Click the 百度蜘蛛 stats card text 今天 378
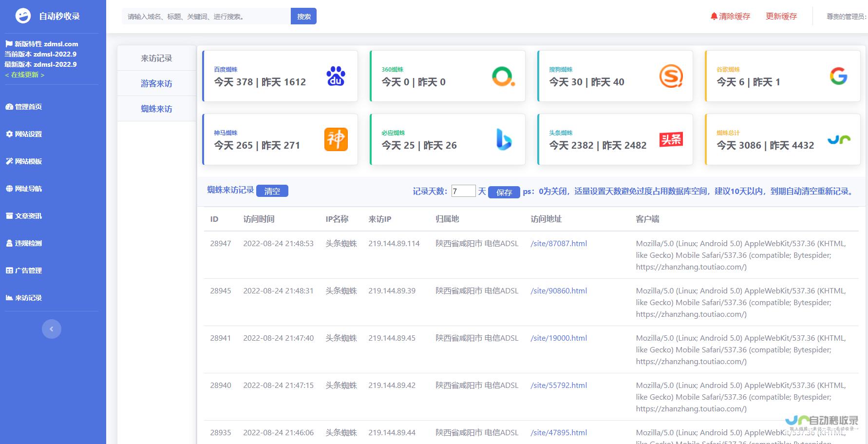 [233, 82]
